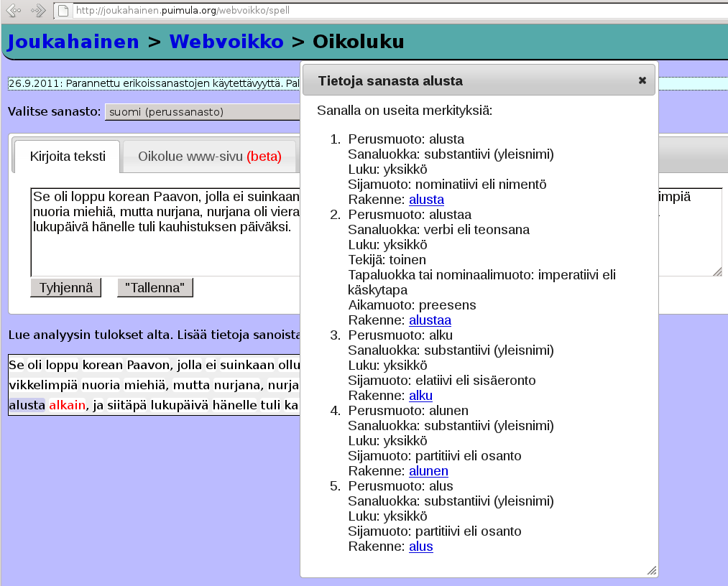Click 'Perusmuoto: alustaa' in the dialog

click(410, 215)
